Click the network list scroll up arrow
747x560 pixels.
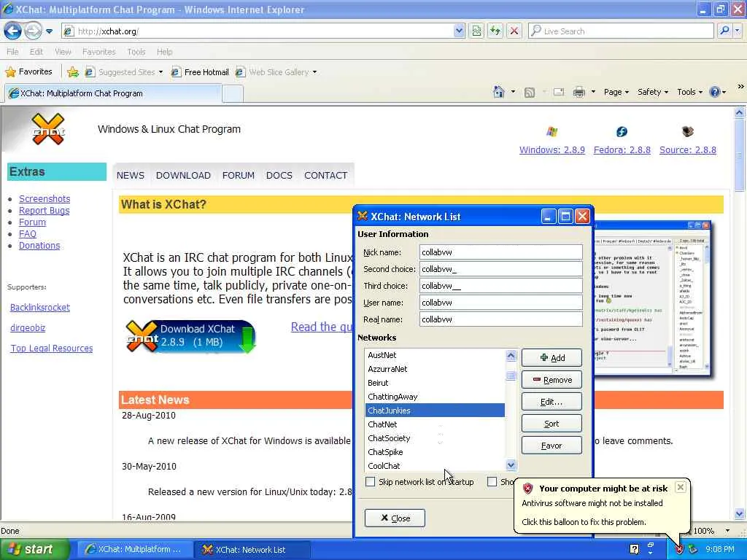pos(511,355)
